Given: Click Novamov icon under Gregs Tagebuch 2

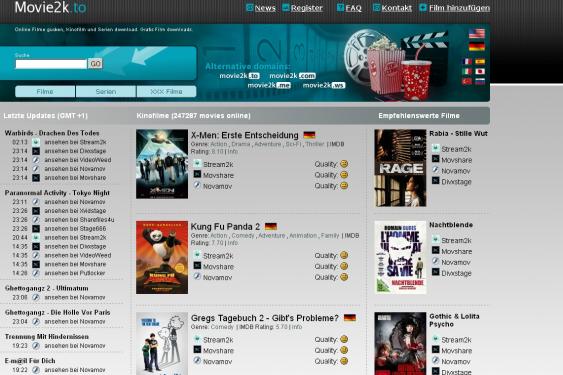Looking at the screenshot, I should coord(197,360).
